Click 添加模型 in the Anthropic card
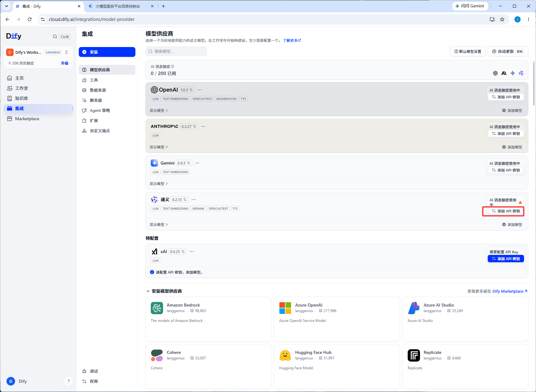The image size is (536, 392). [512, 147]
